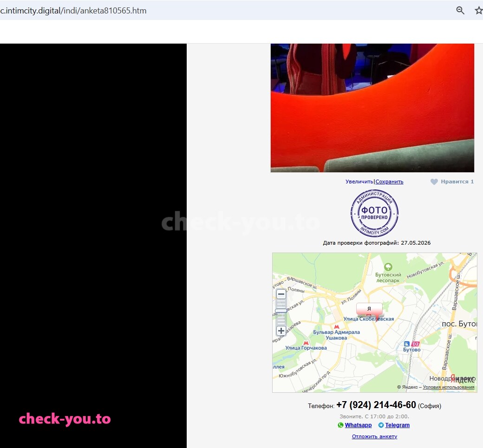Focus the browser address bar URL
483x448 pixels.
click(73, 11)
